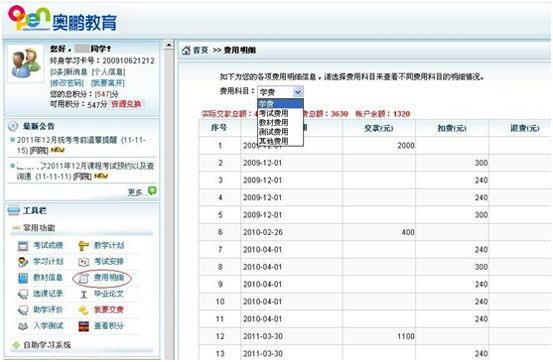Open the 学习计划 link
This screenshot has width=553, height=362.
point(48,261)
